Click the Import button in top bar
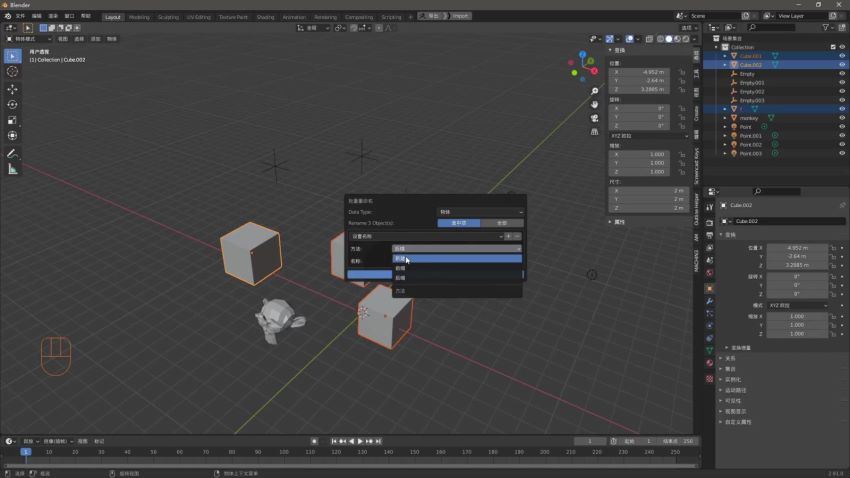Image resolution: width=850 pixels, height=478 pixels. [460, 16]
